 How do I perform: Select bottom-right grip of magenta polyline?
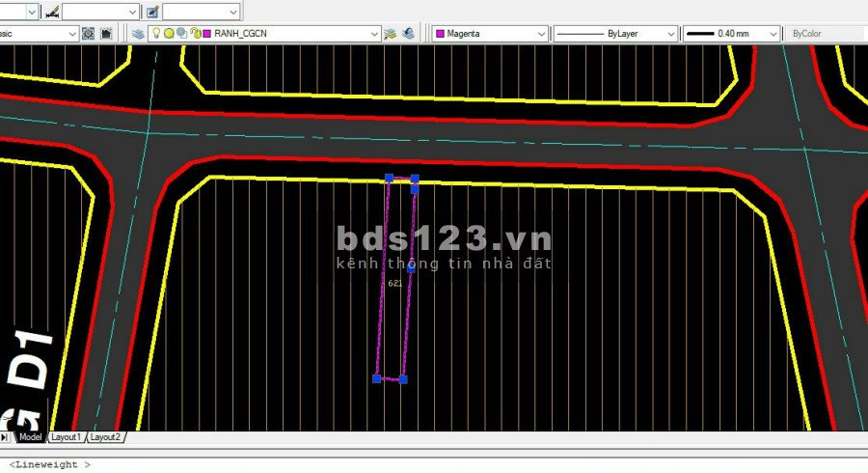pos(403,379)
